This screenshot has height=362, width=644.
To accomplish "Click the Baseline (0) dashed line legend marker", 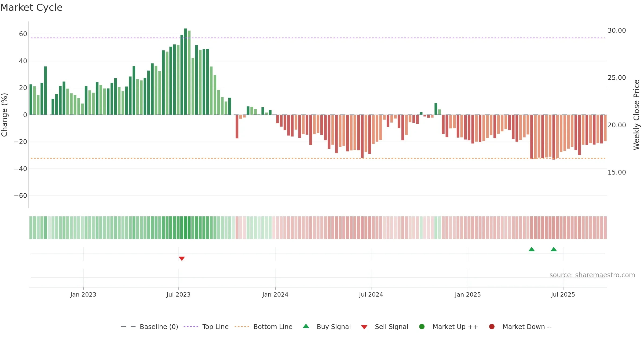I will (x=128, y=327).
